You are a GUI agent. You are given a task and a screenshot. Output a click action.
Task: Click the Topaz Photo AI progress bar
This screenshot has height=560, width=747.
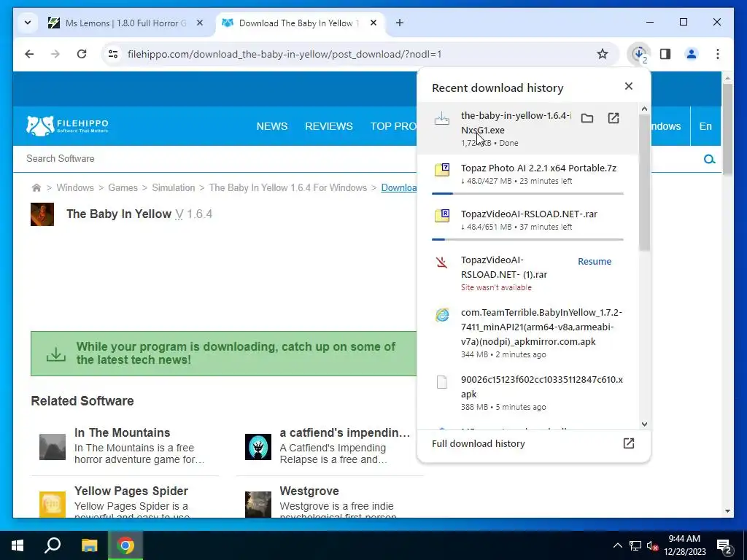click(x=527, y=193)
